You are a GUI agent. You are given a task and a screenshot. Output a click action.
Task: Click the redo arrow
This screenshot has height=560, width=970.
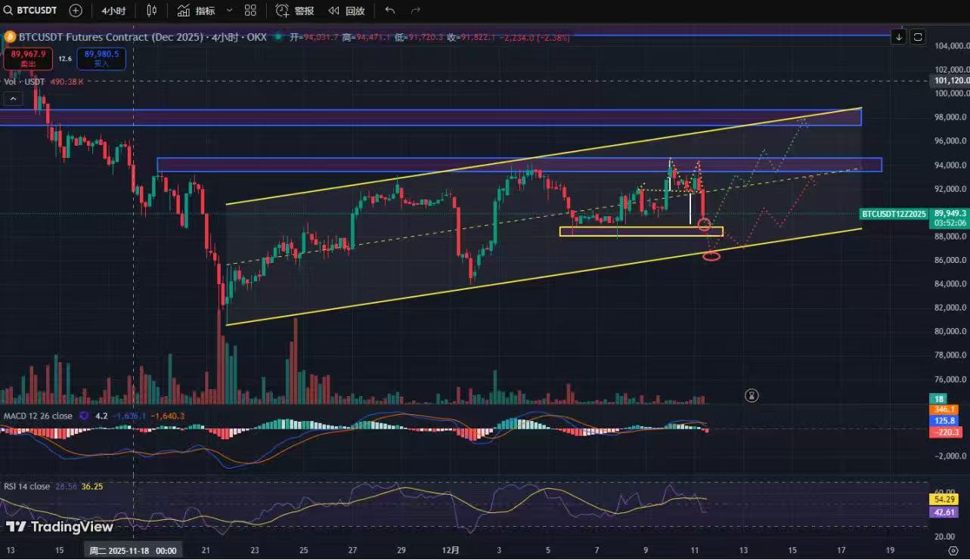point(415,11)
